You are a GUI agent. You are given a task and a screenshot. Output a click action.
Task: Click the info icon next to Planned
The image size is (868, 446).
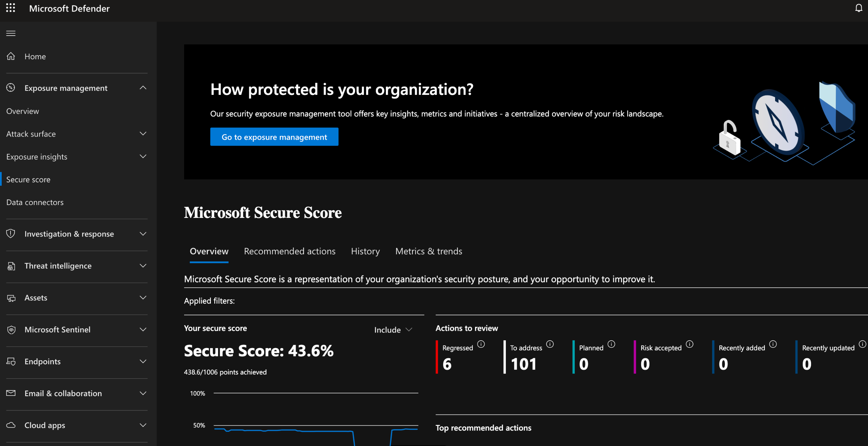pyautogui.click(x=611, y=344)
